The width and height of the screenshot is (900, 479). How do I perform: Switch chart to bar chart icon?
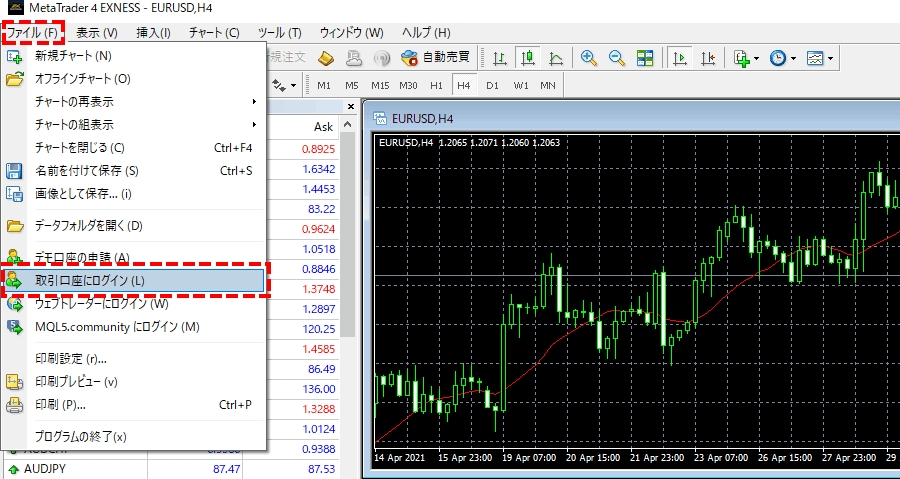click(498, 58)
